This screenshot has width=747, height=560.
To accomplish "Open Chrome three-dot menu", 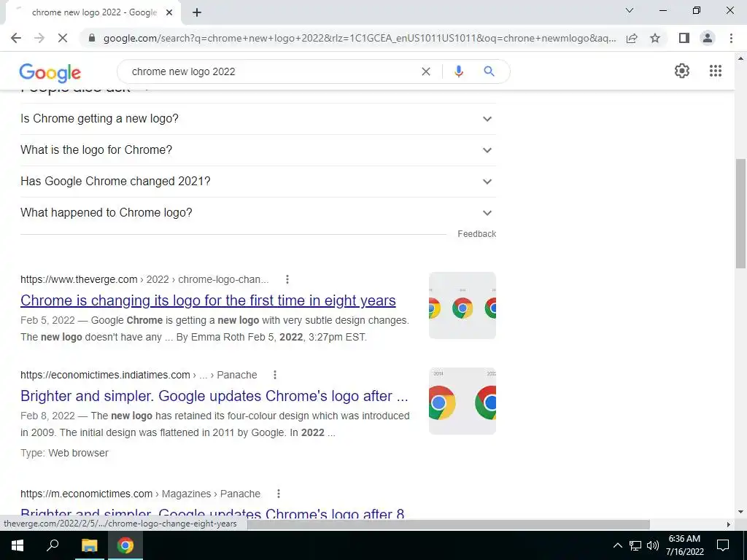I will [x=731, y=38].
